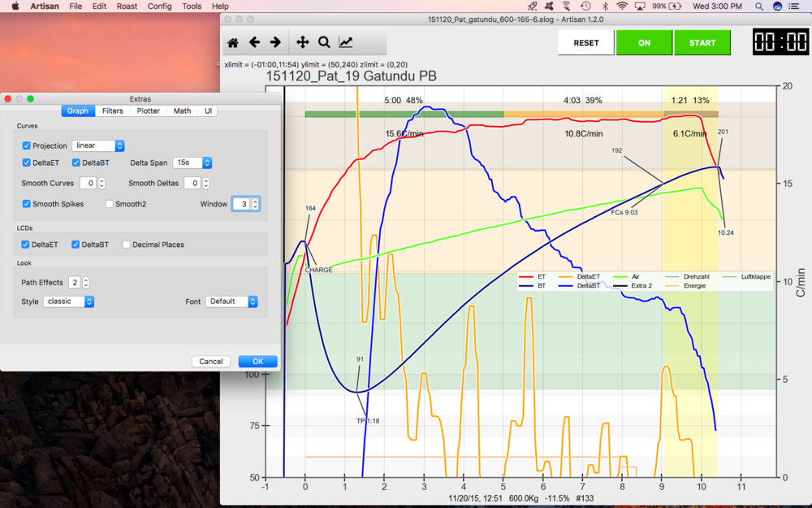Go forward to next view arrow
Viewport: 812px width, 508px height.
[x=275, y=42]
